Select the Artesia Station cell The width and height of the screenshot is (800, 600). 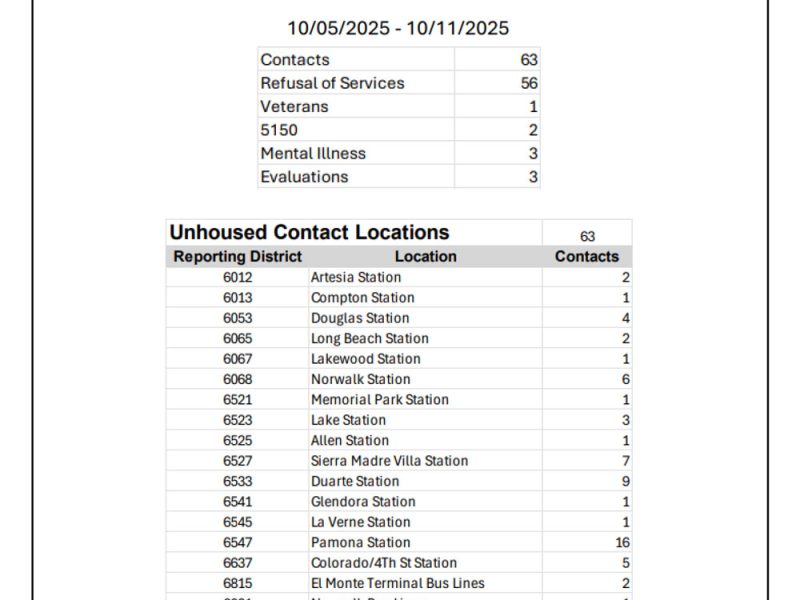click(x=356, y=277)
